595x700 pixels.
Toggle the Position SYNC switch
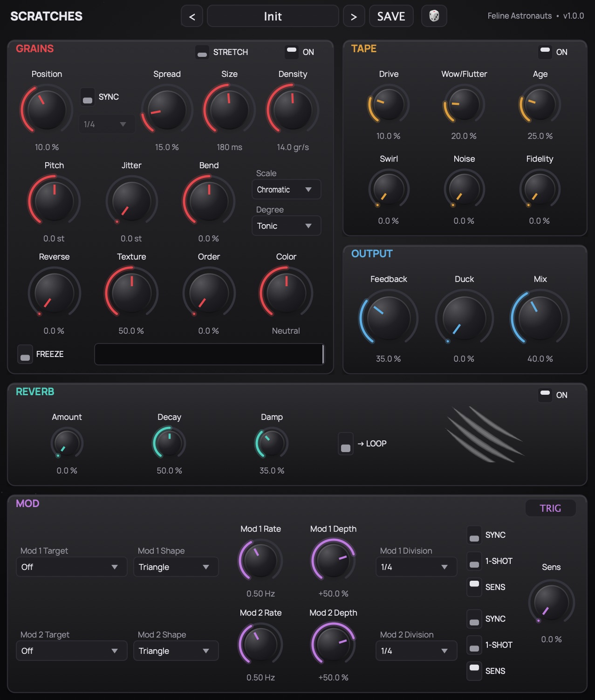click(88, 97)
